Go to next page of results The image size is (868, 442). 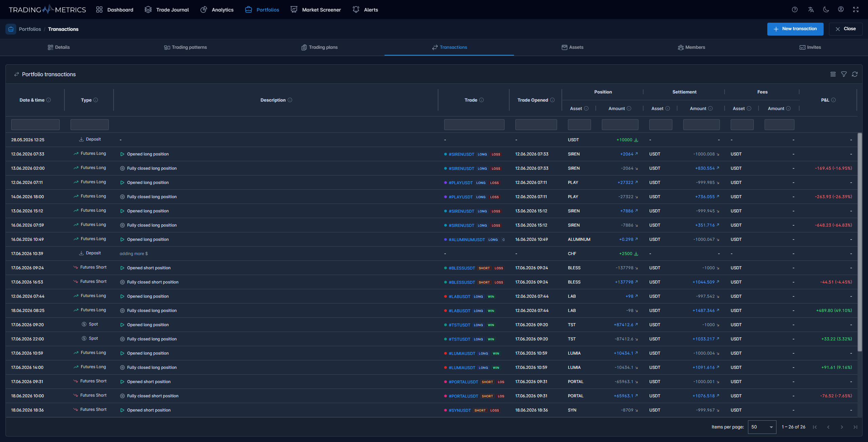[842, 427]
